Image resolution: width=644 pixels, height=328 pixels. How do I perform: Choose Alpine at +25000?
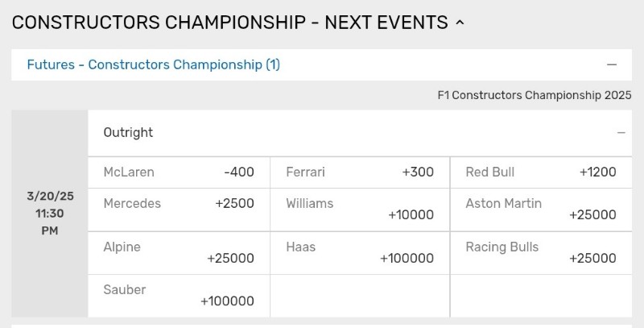[x=179, y=253]
